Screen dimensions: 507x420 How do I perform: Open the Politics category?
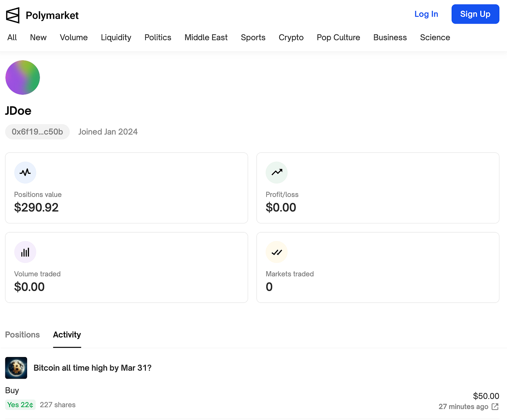[158, 37]
